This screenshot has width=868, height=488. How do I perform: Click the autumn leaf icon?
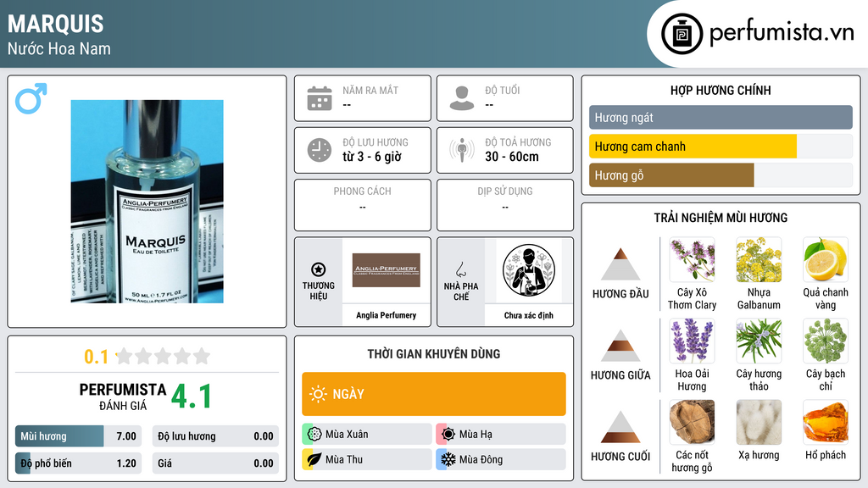(x=314, y=460)
